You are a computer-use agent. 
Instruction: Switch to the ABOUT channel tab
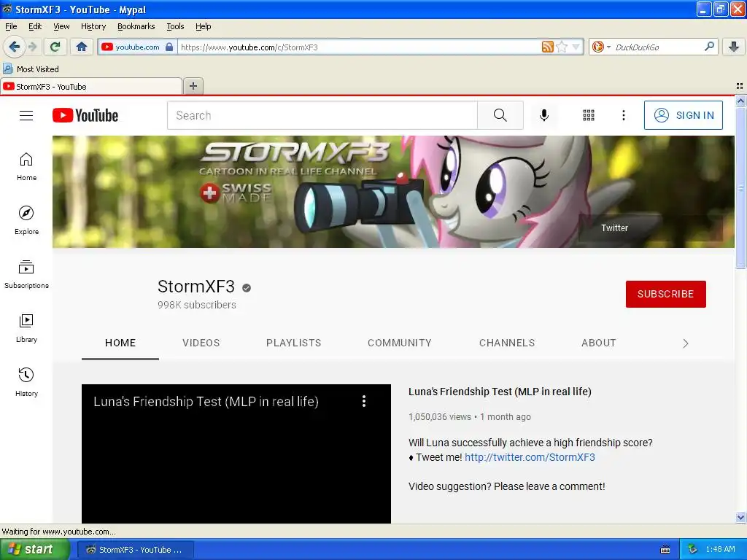click(x=598, y=343)
